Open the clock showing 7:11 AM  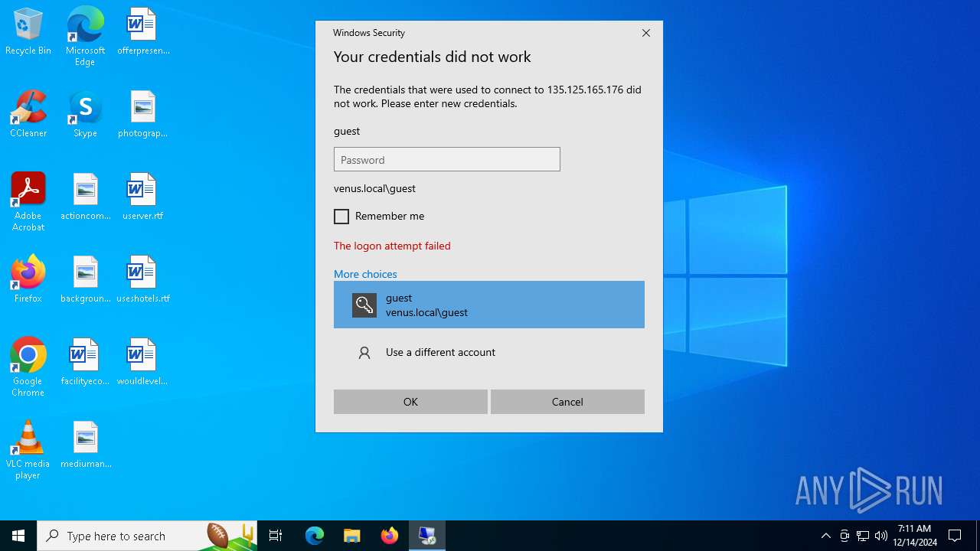914,536
